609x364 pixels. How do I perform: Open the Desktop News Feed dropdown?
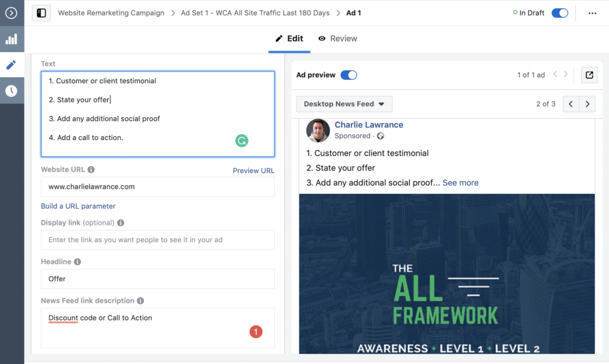click(x=344, y=104)
